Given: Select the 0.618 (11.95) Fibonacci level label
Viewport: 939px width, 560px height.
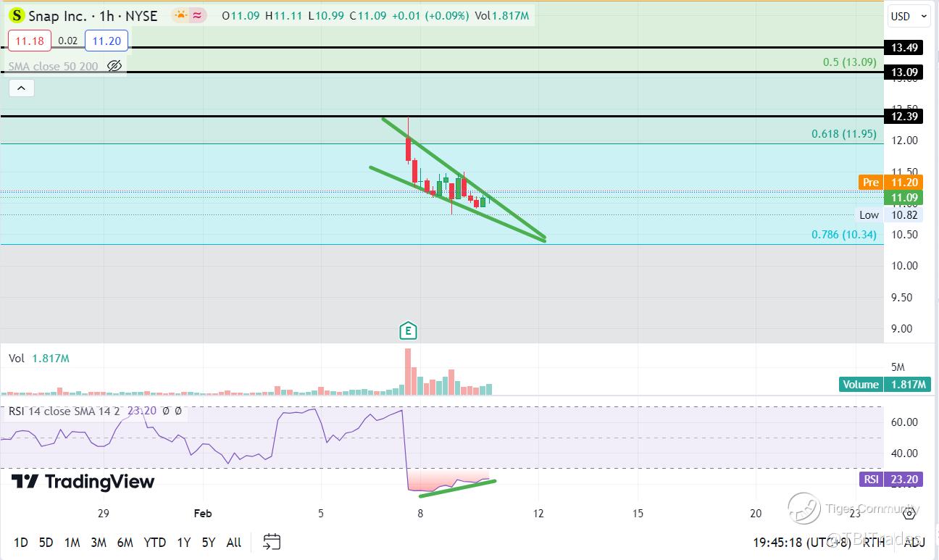Looking at the screenshot, I should click(844, 134).
